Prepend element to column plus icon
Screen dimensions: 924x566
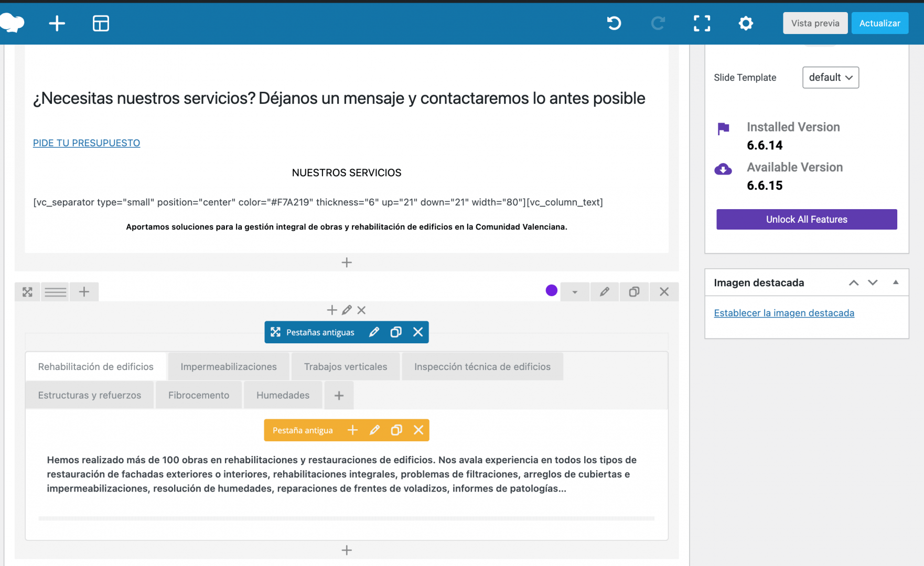331,310
